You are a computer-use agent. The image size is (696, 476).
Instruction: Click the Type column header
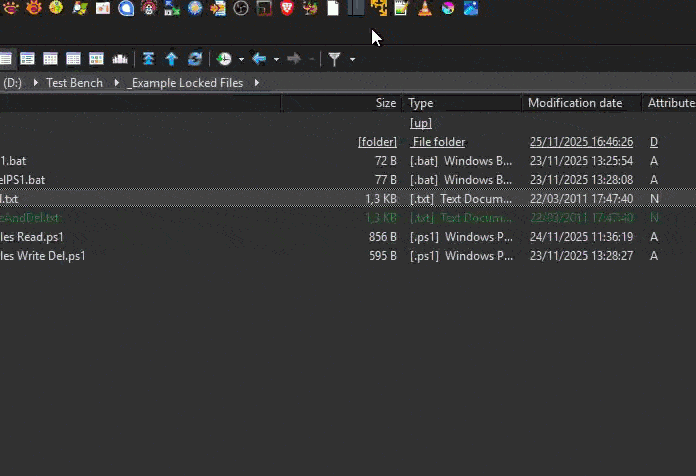[421, 103]
